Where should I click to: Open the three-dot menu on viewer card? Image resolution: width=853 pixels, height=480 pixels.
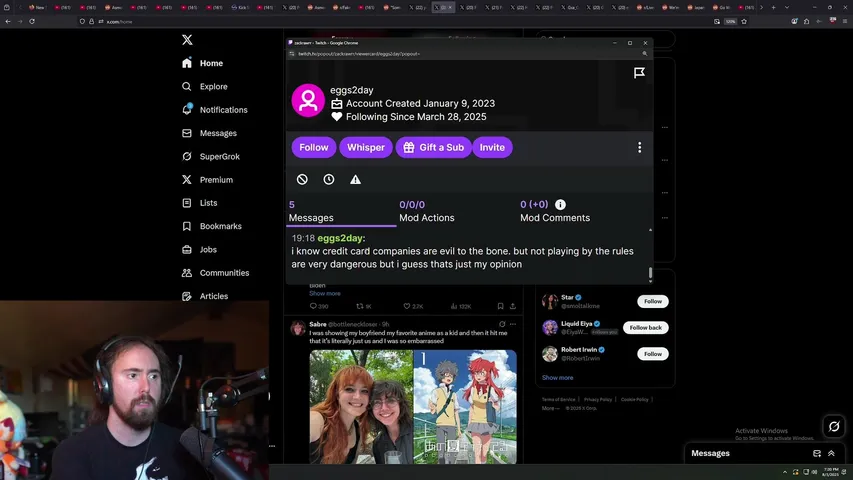pos(639,147)
